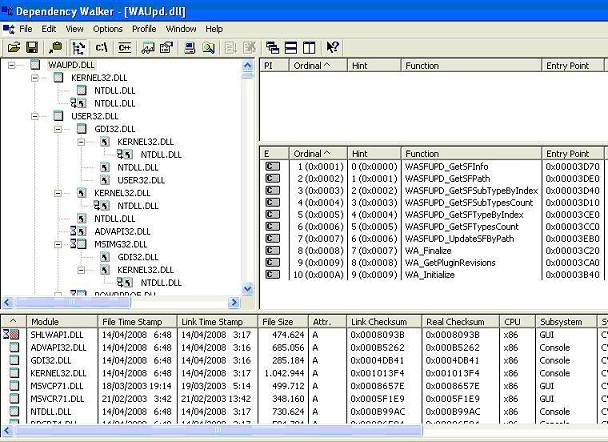Sort by Subsystem column header
Viewport: 608px width, 442px height.
pos(566,322)
